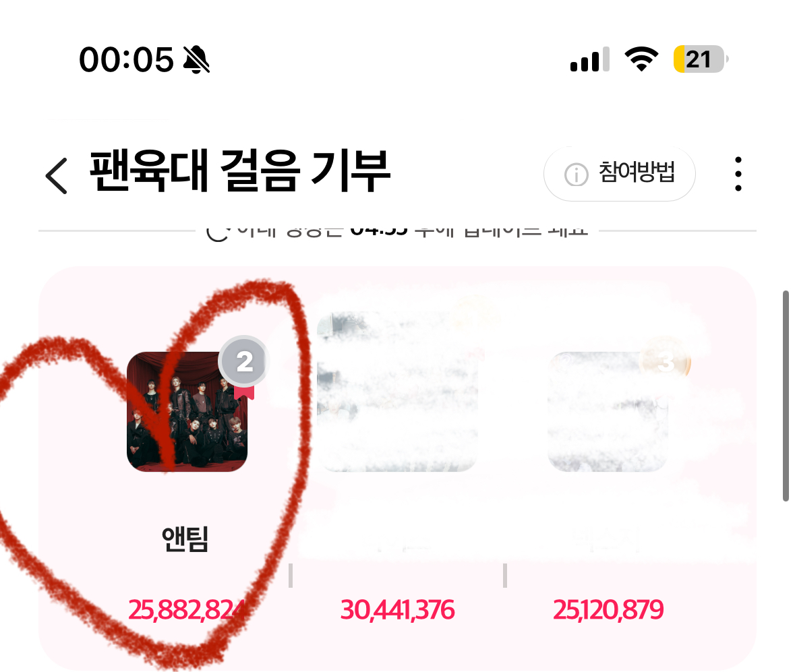Tap the silent mode bell icon

point(196,59)
